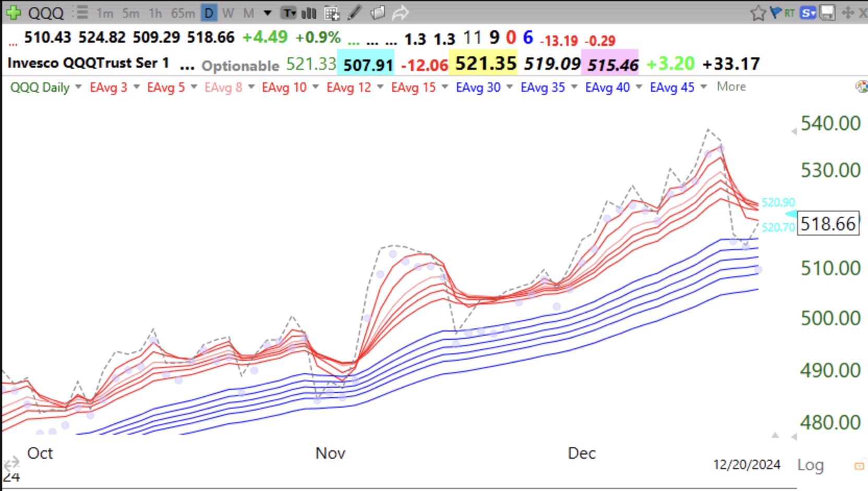
Task: Click the EAvg 30 indicator label
Action: point(478,87)
